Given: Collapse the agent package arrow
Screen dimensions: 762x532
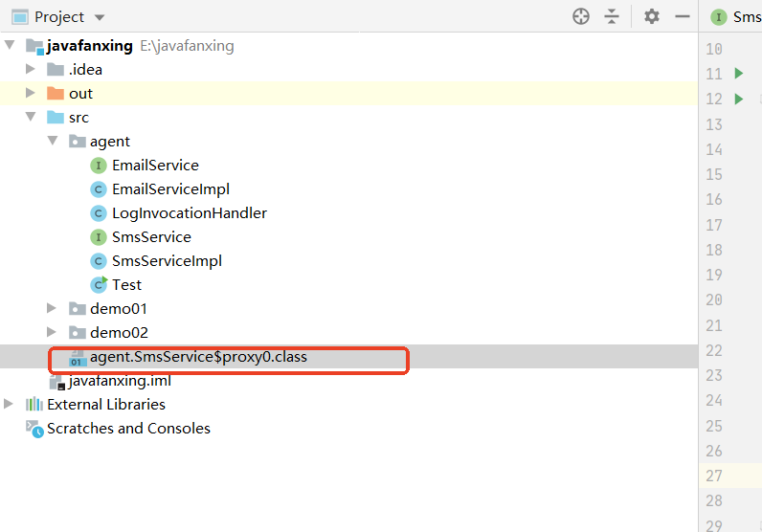Looking at the screenshot, I should point(53,141).
